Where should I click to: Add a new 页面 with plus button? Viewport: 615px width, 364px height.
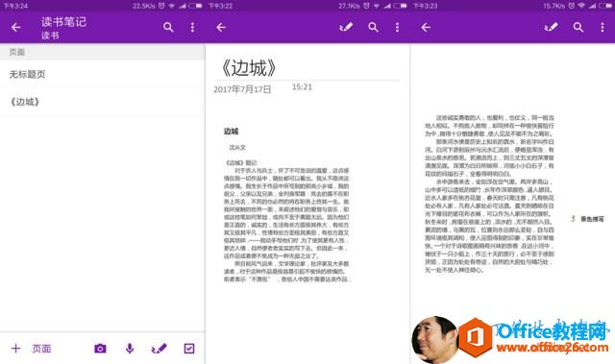(x=15, y=349)
